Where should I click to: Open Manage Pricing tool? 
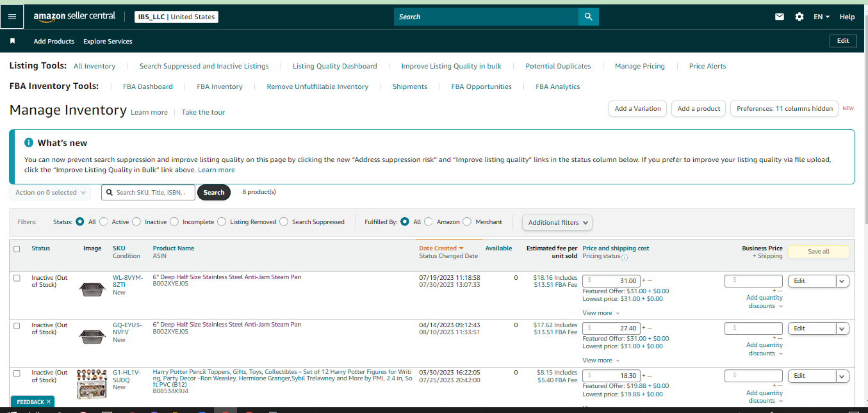click(640, 66)
